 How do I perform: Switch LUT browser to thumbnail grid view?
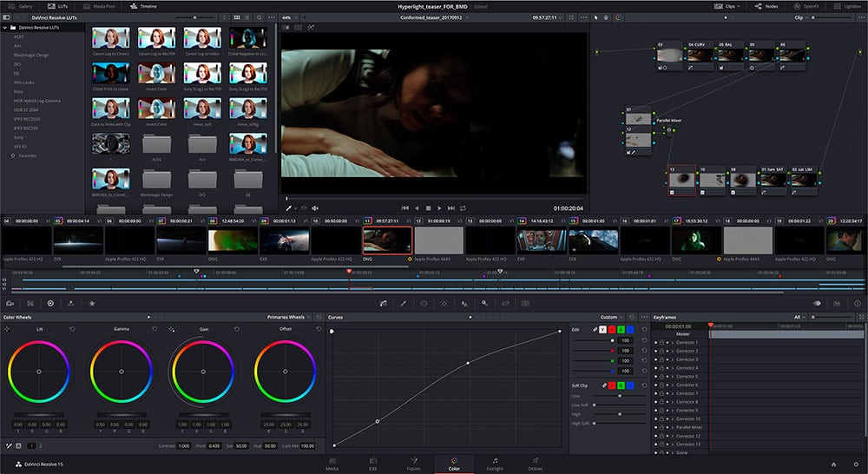[x=237, y=17]
